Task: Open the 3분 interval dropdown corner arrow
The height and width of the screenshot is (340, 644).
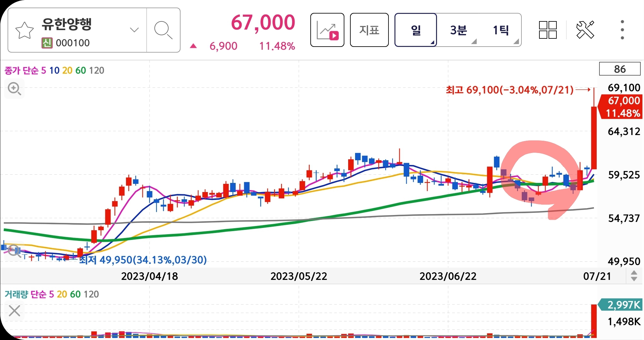Action: [474, 42]
